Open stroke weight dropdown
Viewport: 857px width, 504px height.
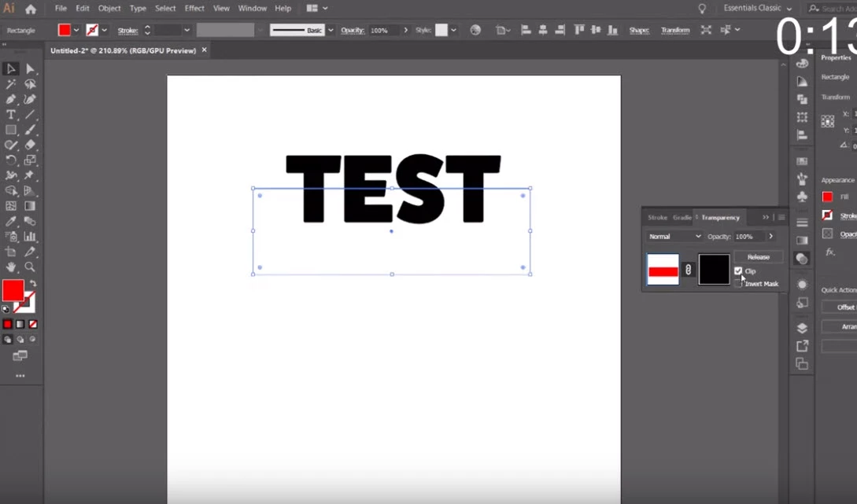187,31
